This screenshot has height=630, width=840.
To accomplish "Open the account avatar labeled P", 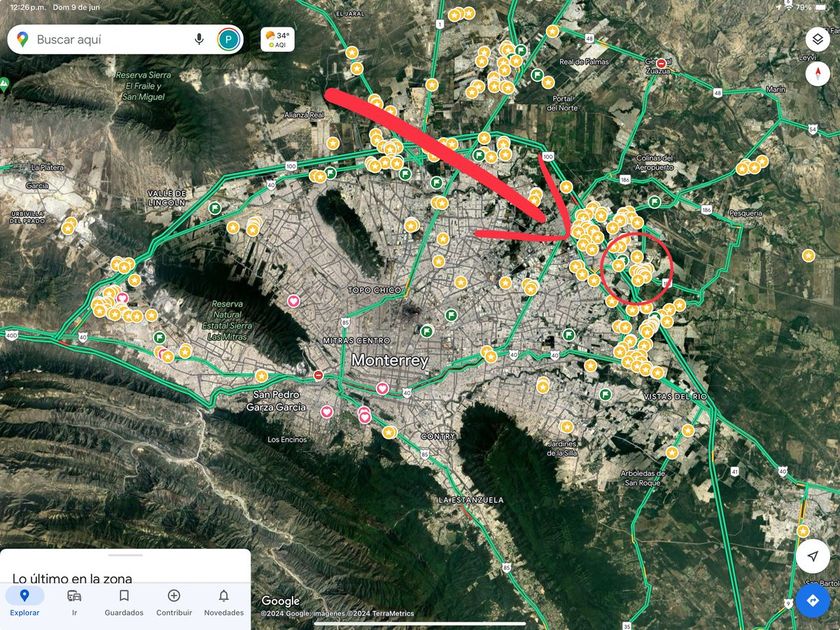I will pyautogui.click(x=228, y=40).
